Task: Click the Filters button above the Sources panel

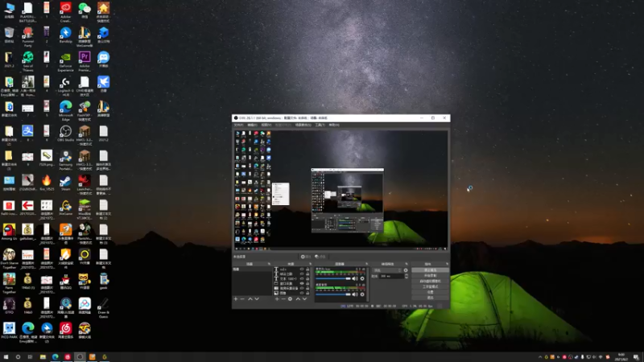Action: [321, 257]
